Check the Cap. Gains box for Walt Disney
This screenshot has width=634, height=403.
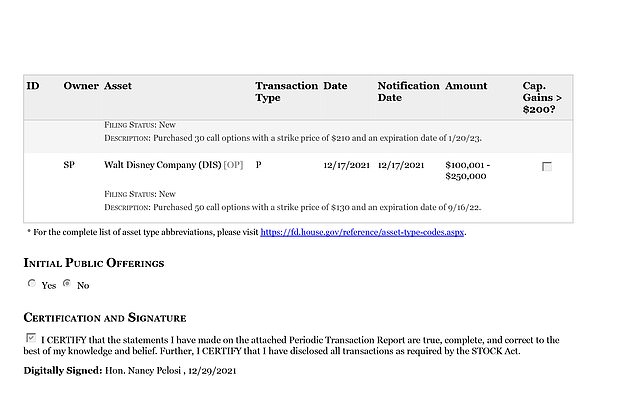[547, 167]
